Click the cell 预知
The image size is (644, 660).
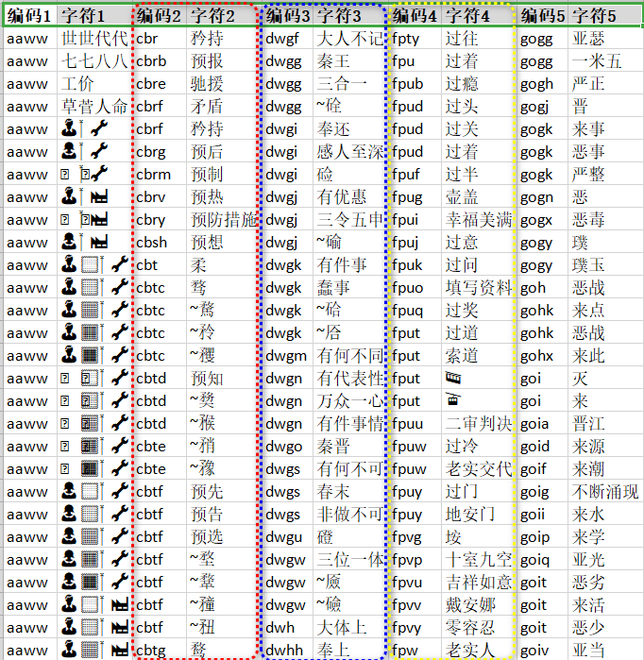point(222,379)
